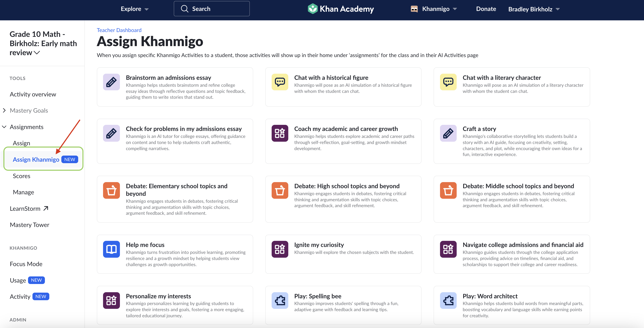Open the Debate: Elementary school topics and beyond title
644x328 pixels.
(177, 190)
